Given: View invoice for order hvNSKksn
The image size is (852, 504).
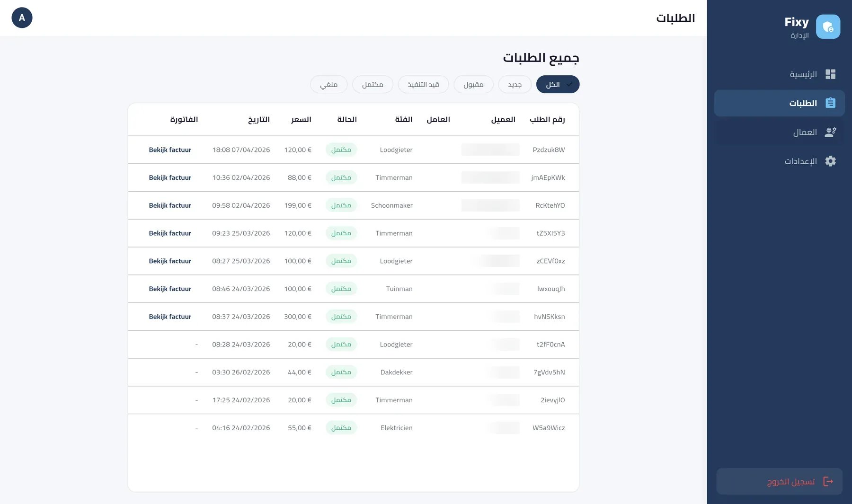Looking at the screenshot, I should tap(170, 317).
